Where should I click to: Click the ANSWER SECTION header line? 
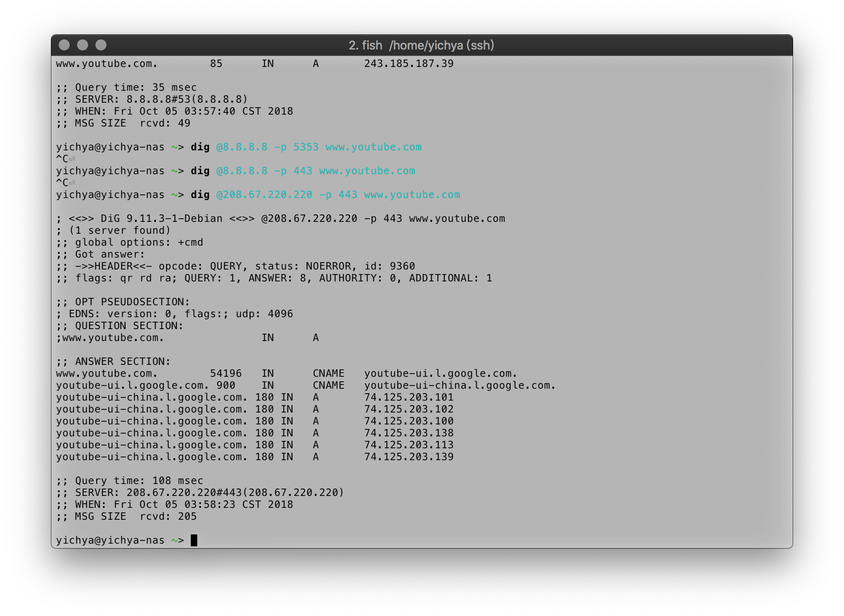(x=113, y=362)
